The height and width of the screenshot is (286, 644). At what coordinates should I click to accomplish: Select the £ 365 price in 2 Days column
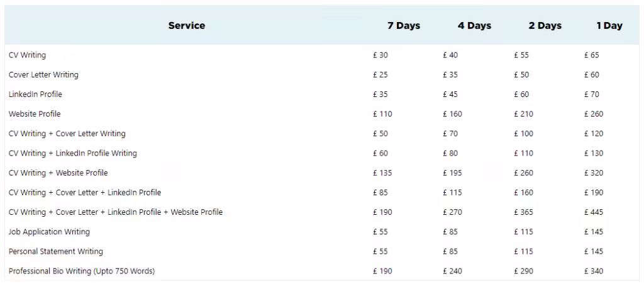pyautogui.click(x=523, y=212)
